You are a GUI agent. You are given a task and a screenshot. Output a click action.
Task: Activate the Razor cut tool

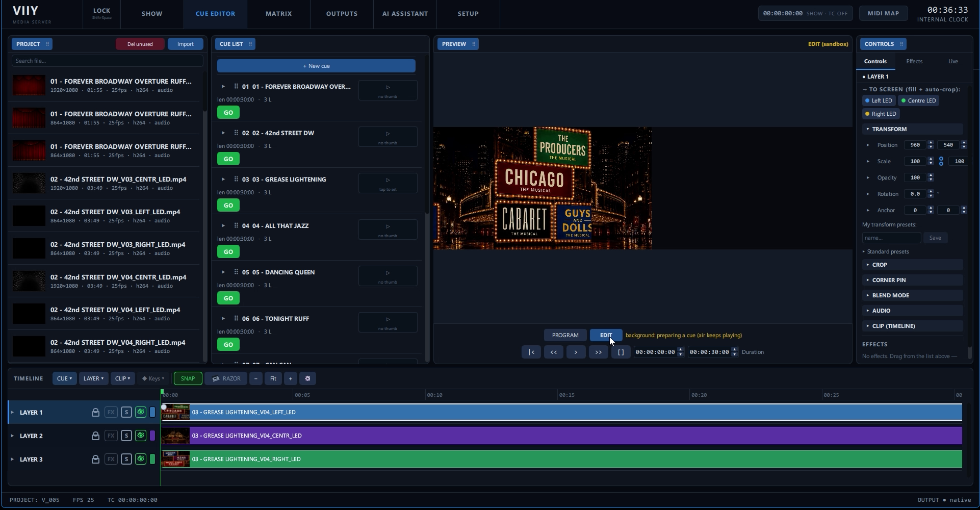pos(226,378)
